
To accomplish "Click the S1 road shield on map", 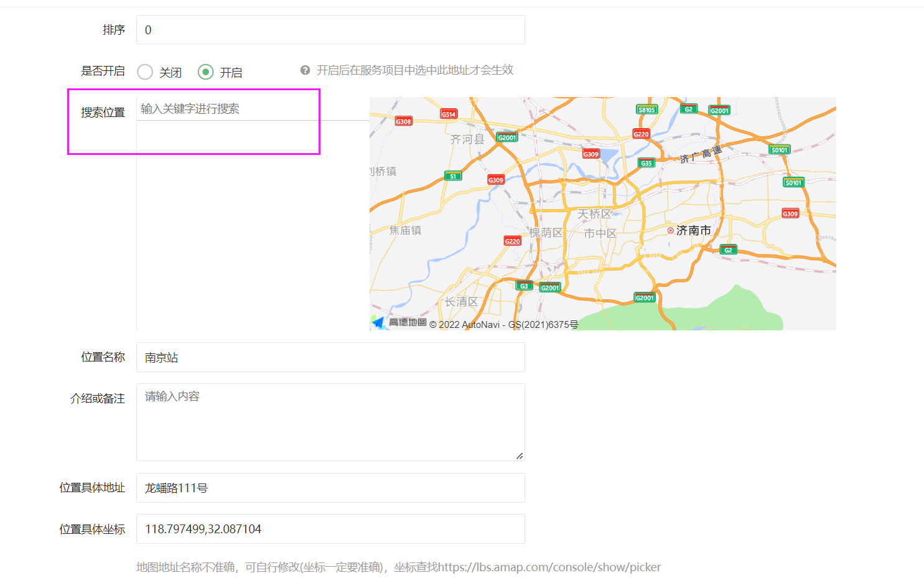I will 453,176.
